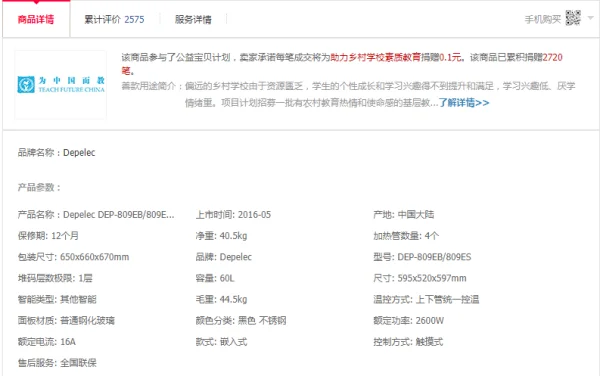Open the 商品详情 tab
Image resolution: width=600 pixels, height=376 pixels.
(36, 19)
